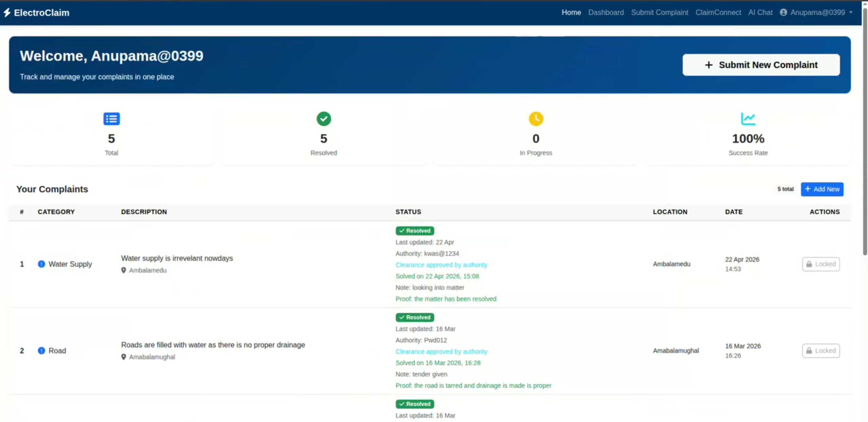
Task: Click the lock icon in Road row
Action: (809, 351)
